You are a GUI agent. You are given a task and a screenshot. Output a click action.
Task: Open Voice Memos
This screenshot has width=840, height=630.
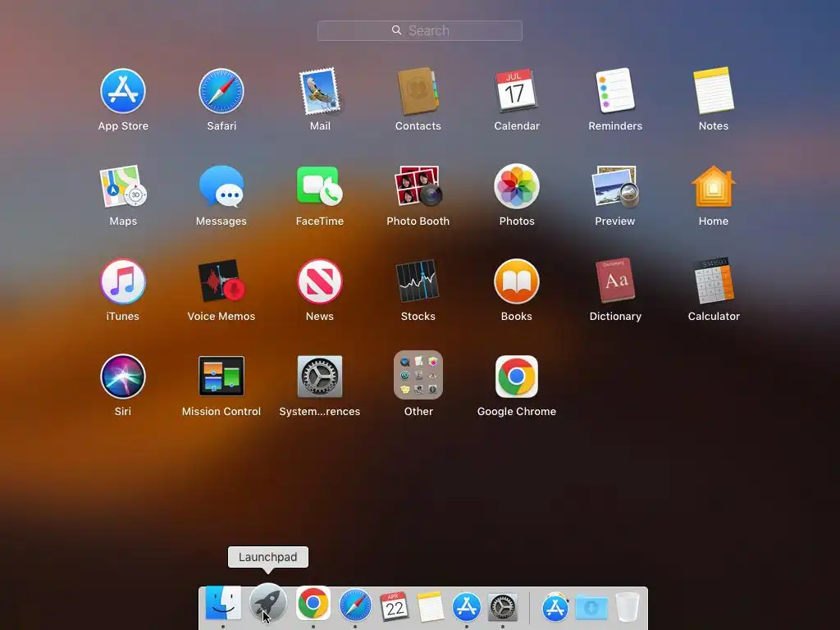click(x=221, y=281)
